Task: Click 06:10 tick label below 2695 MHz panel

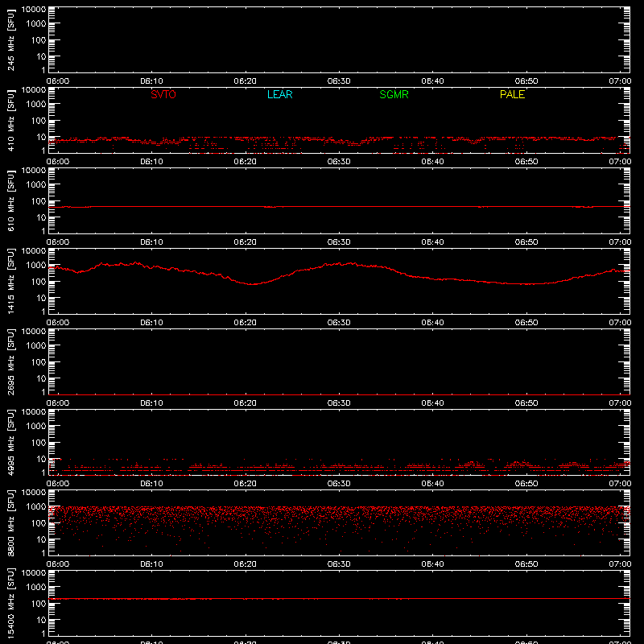Action: tap(151, 403)
